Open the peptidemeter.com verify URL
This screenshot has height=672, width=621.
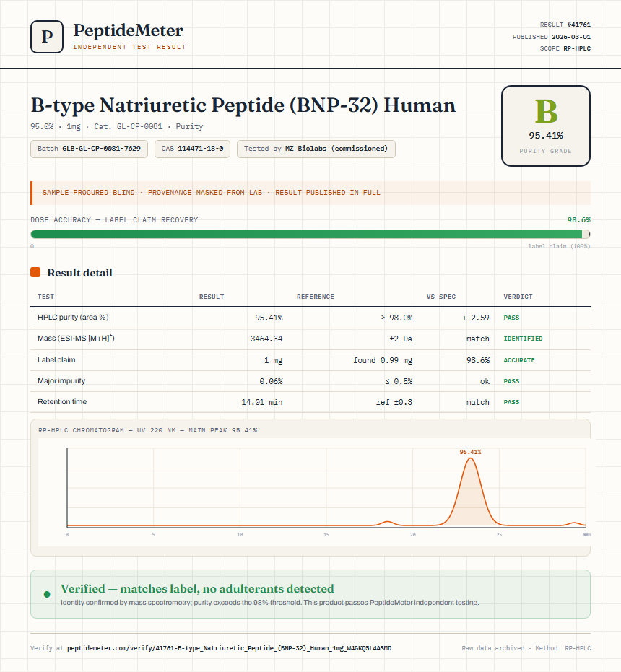coord(230,648)
